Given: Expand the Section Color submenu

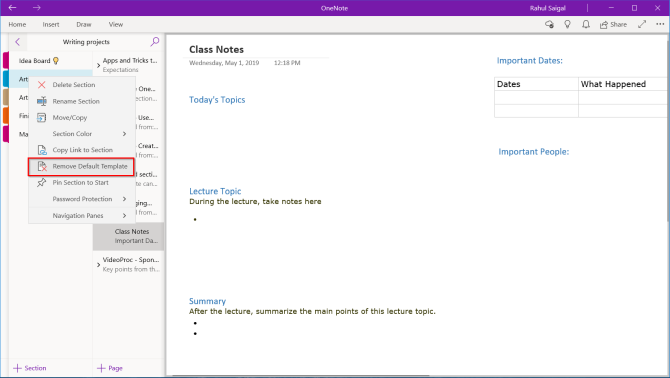Looking at the screenshot, I should tap(82, 134).
